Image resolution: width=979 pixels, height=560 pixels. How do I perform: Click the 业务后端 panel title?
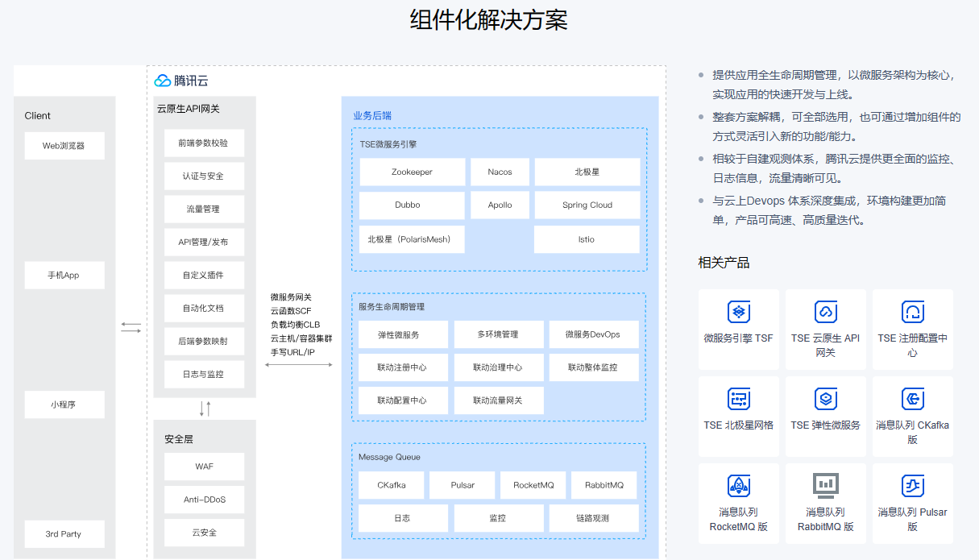(x=372, y=115)
